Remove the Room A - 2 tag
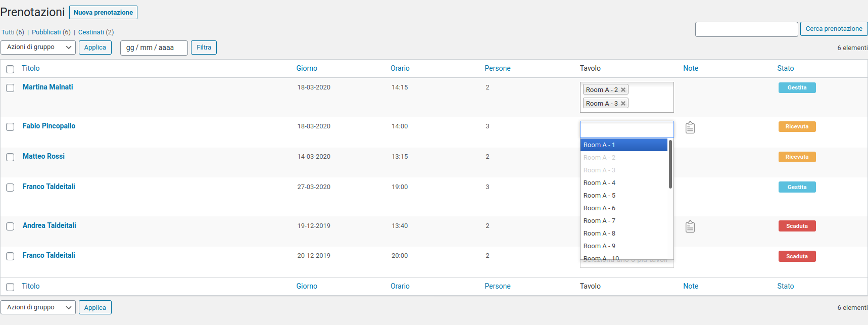Screen dimensions: 868x325 pyautogui.click(x=623, y=90)
